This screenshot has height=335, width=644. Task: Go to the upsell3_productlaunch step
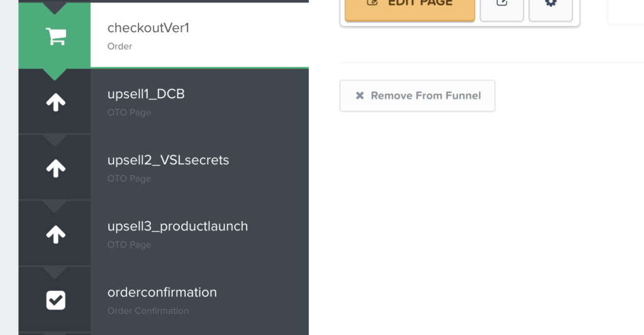(164, 234)
